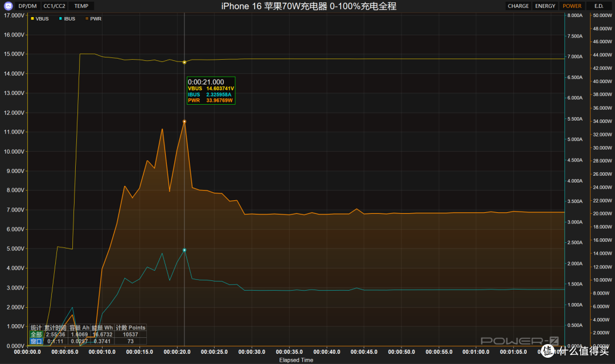Click the 计数 Points column header
Image resolution: width=615 pixels, height=364 pixels.
click(130, 328)
